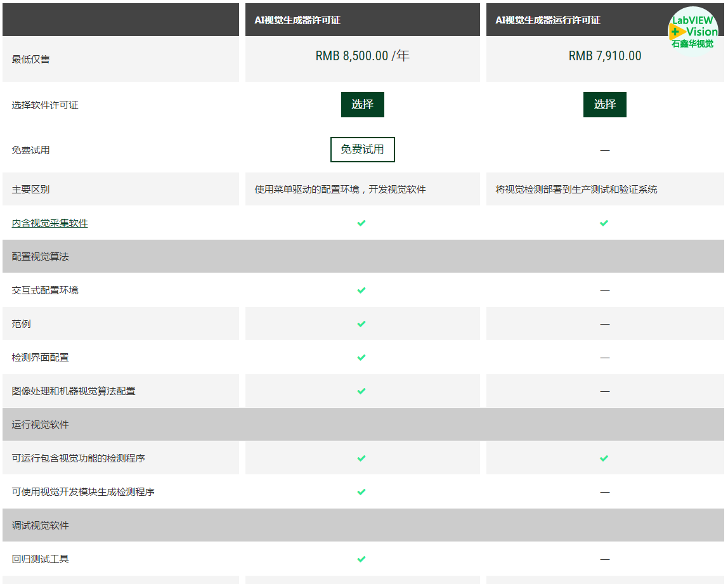
Task: Click the checkmark for 内含视觉采集软件 in the 运行许可证 column
Action: coord(604,223)
